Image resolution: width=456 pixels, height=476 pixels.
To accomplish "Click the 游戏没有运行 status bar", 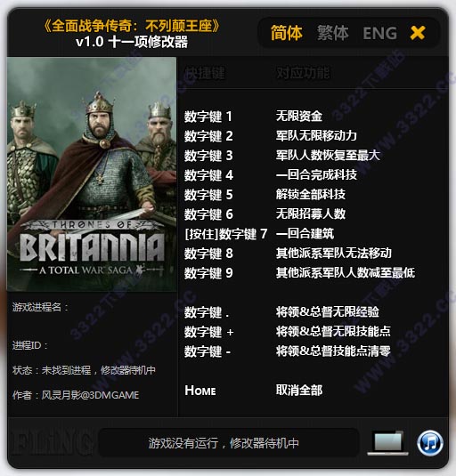I will click(x=229, y=443).
